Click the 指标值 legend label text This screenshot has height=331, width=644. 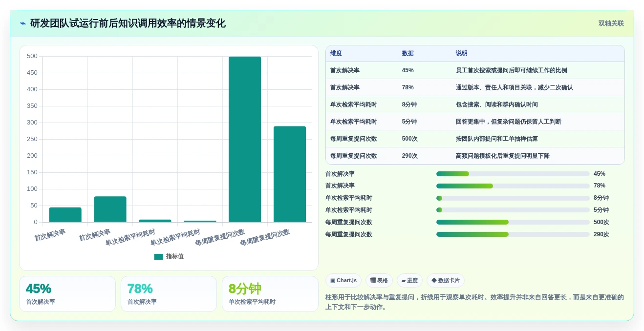click(x=175, y=256)
